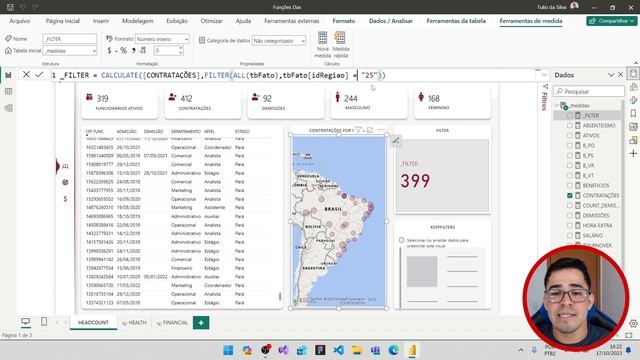This screenshot has height=360, width=640.
Task: Close the Dados pane
Action: click(x=620, y=75)
